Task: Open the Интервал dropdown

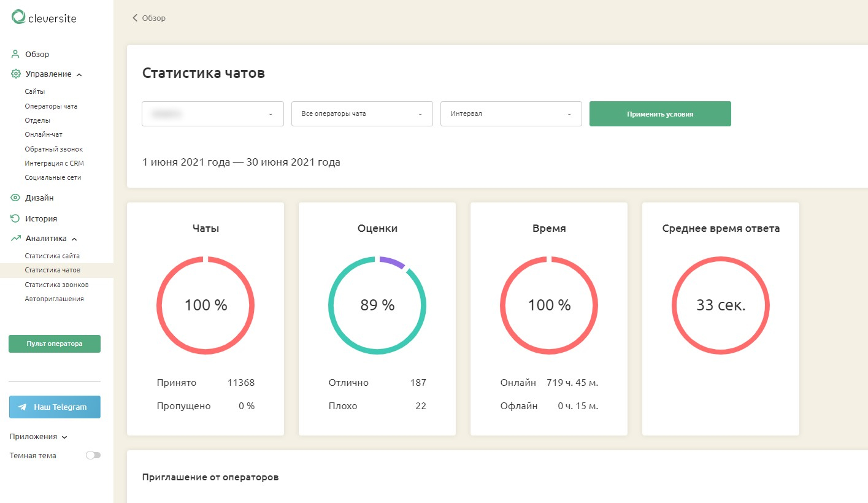Action: click(x=511, y=114)
